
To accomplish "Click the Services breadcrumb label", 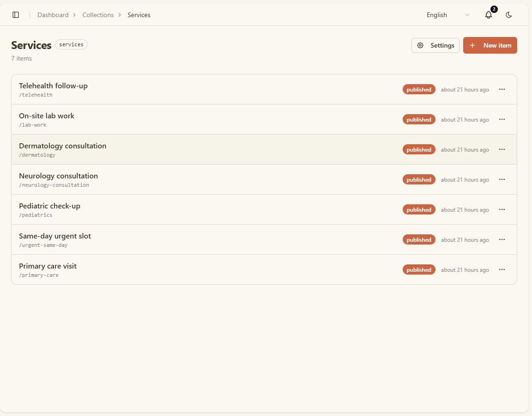I will [139, 15].
